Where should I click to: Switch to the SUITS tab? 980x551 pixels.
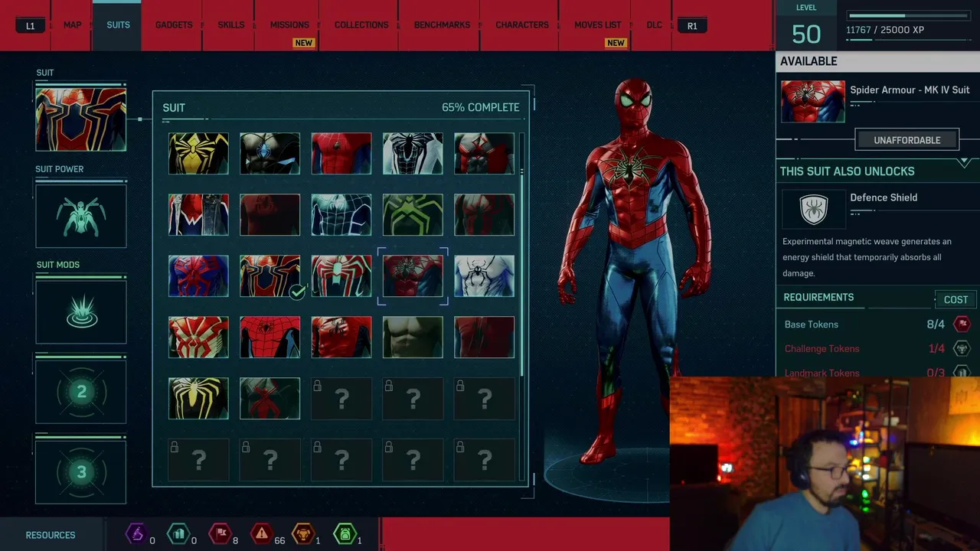point(118,25)
